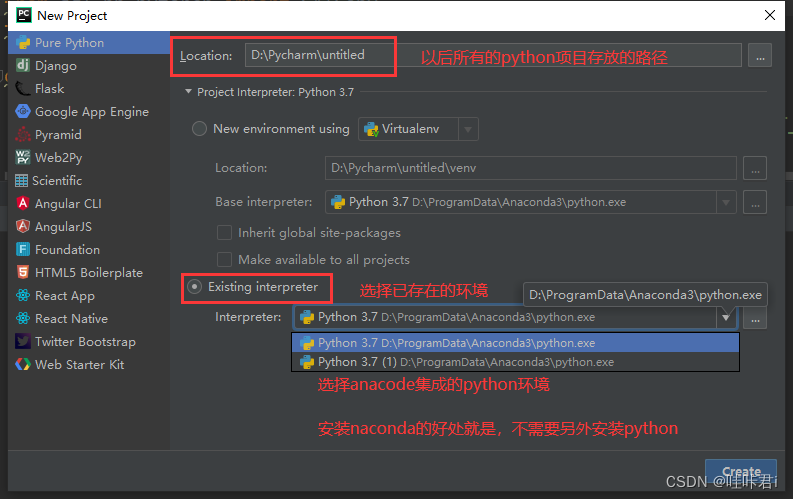Select Scientific project type

click(89, 180)
